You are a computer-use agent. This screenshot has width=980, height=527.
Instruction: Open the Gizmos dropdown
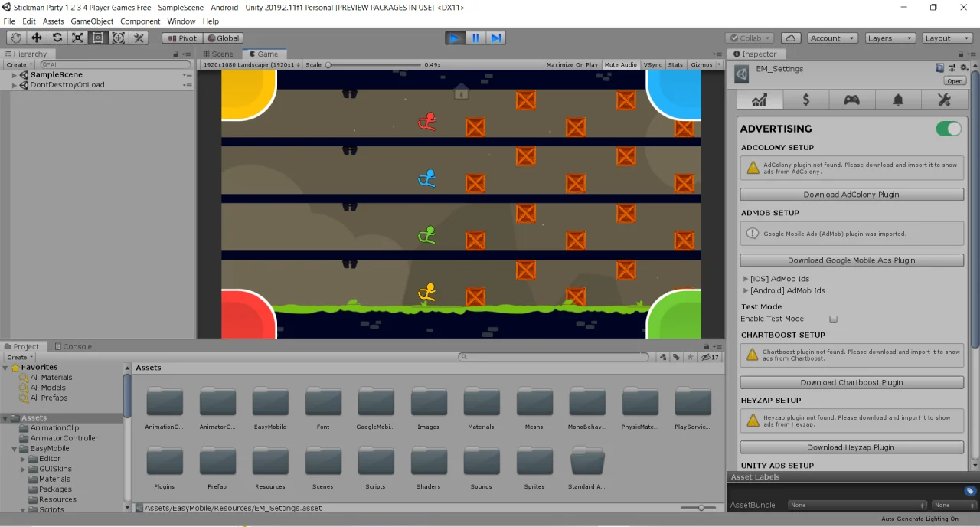coord(704,65)
